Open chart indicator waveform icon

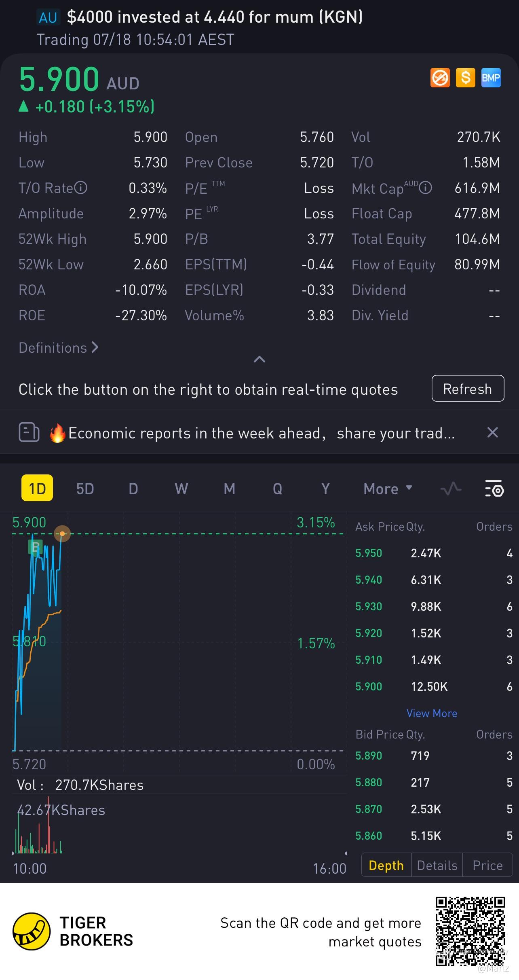coord(451,489)
